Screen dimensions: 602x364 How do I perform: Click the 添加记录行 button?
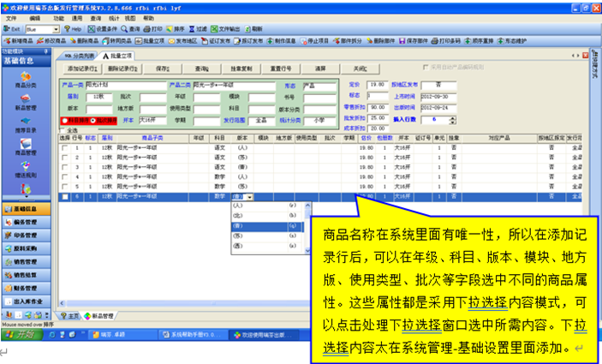(81, 69)
